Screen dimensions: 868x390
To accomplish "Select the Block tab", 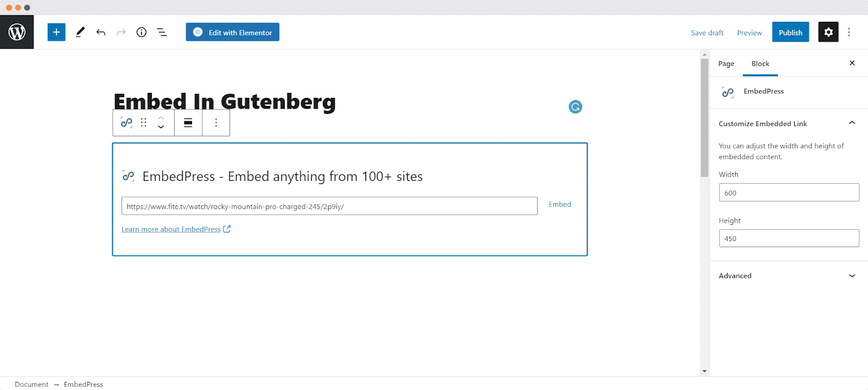I will [760, 64].
